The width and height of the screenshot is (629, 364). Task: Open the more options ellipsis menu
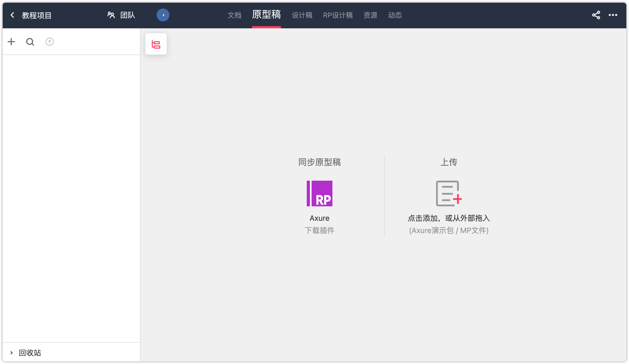click(x=613, y=15)
